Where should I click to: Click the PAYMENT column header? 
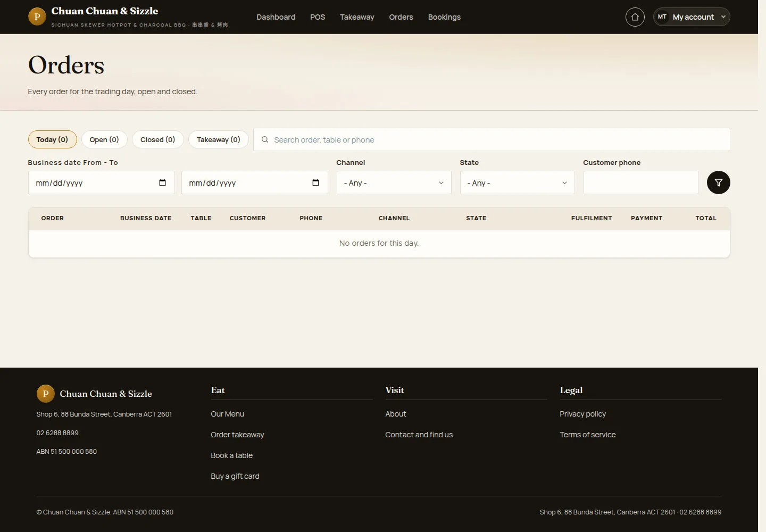pos(646,218)
